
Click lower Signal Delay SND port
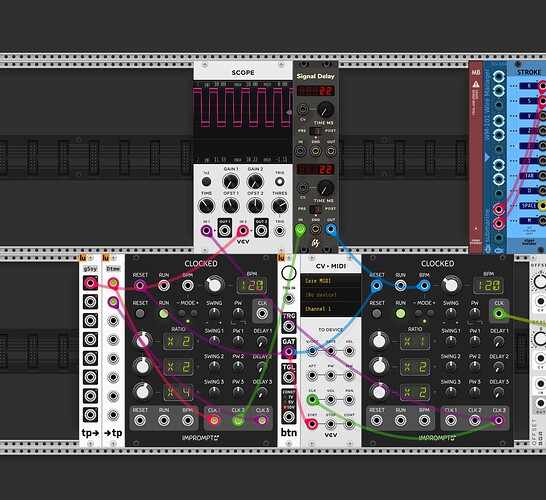coord(315,229)
